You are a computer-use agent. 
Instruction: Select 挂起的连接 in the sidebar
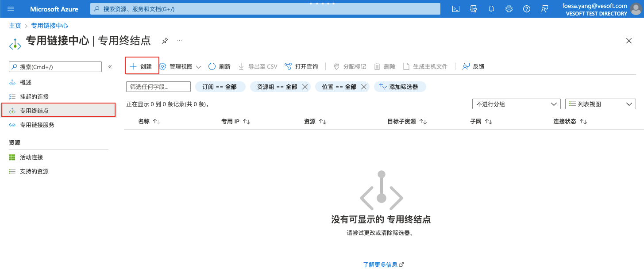[34, 96]
